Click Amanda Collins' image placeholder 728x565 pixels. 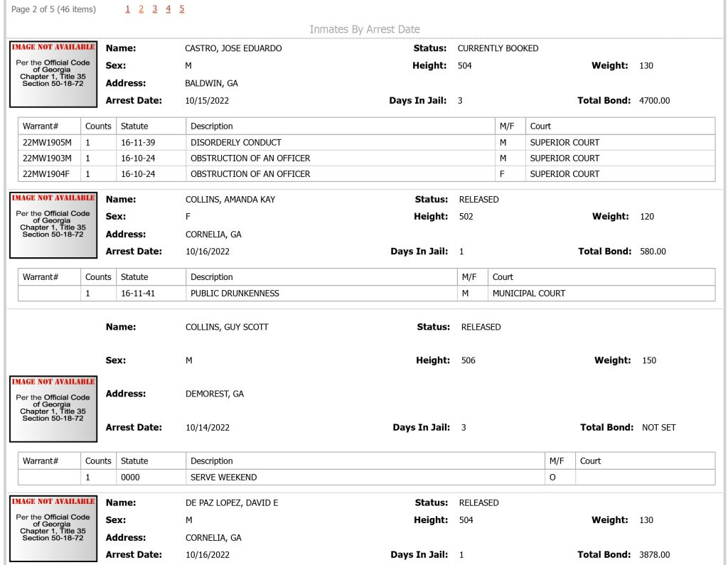coord(53,225)
